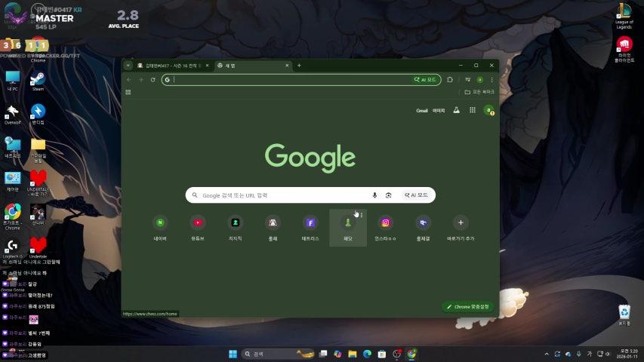This screenshot has width=644, height=362.
Task: Open the clock and date in the taskbar
Action: tap(627, 354)
